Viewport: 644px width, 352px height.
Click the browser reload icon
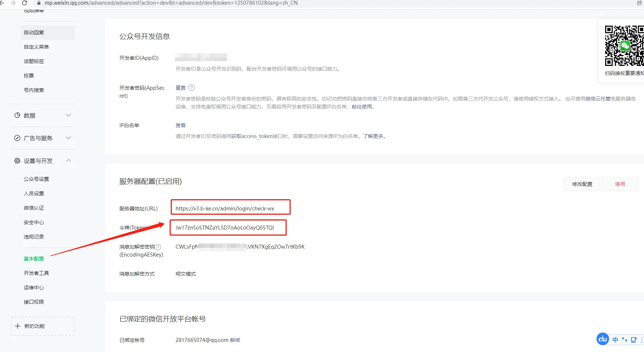[x=24, y=3]
